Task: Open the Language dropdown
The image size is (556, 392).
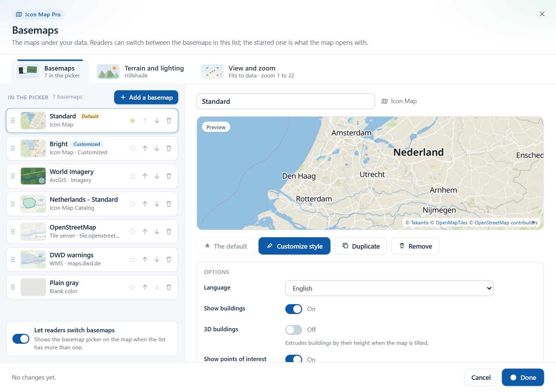Action: (390, 288)
